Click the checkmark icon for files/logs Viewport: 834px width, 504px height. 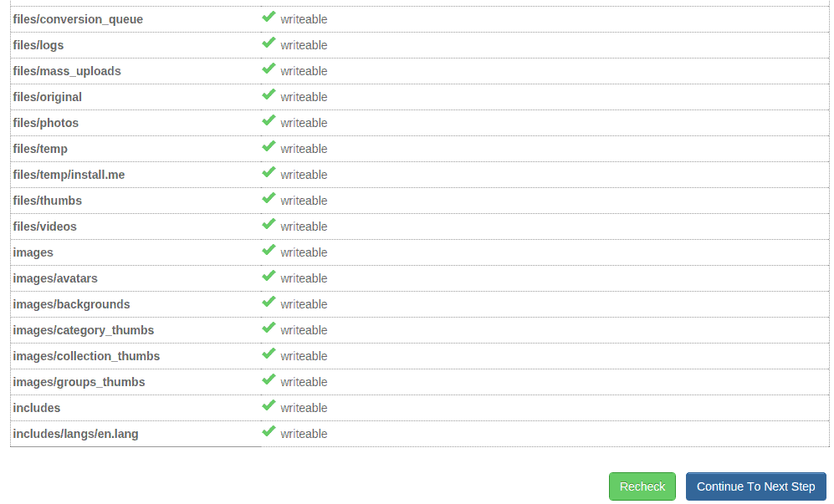click(x=269, y=43)
